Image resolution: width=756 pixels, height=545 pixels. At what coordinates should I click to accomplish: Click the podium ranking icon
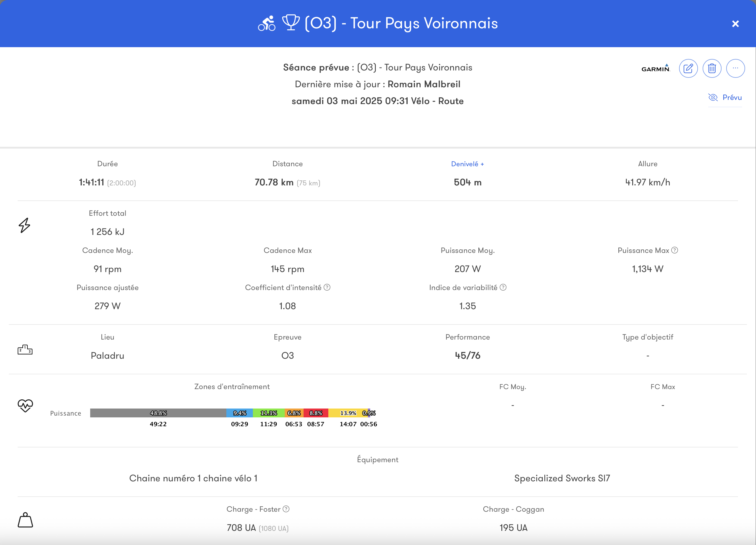tap(25, 349)
